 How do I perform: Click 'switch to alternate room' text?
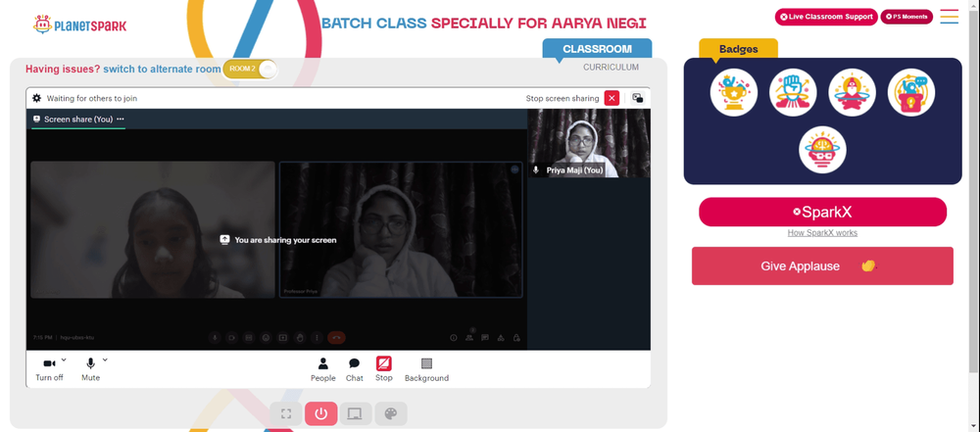pyautogui.click(x=162, y=70)
